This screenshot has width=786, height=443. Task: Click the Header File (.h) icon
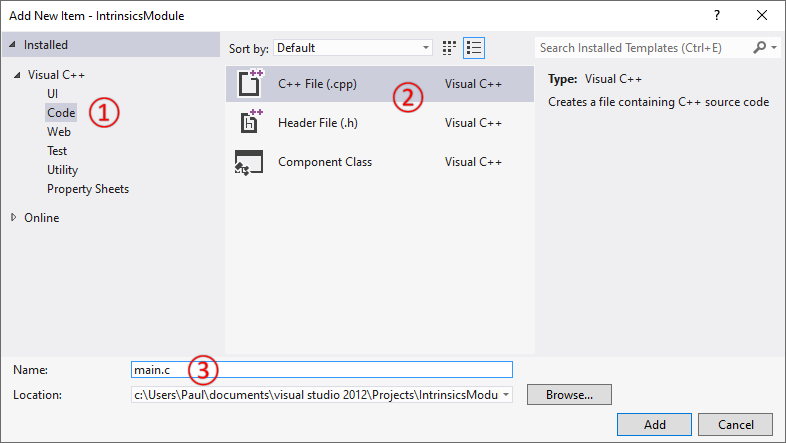click(x=249, y=122)
